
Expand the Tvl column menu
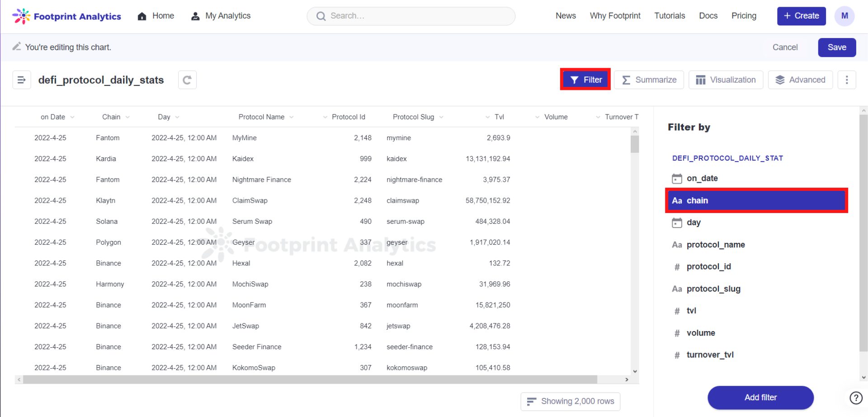487,117
